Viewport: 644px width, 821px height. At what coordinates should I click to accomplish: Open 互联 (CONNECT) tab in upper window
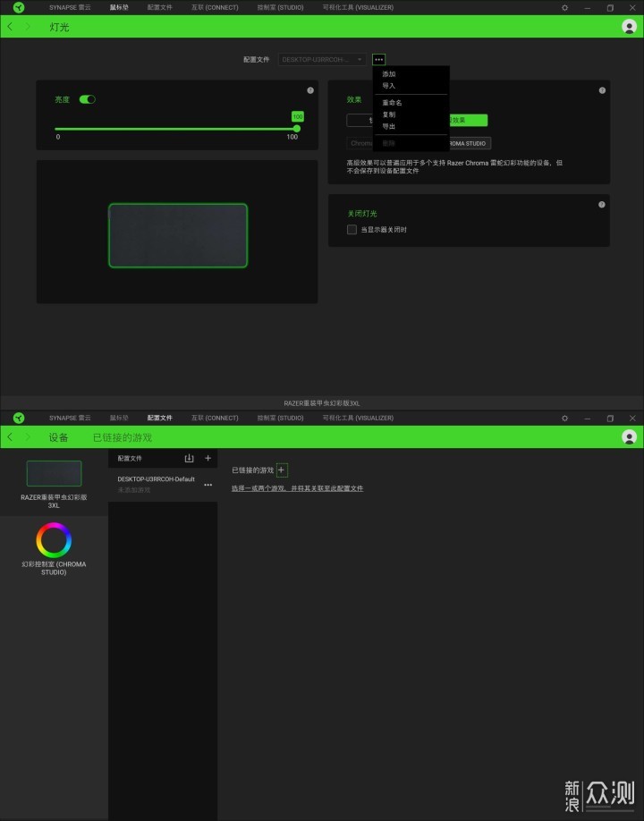pyautogui.click(x=215, y=7)
